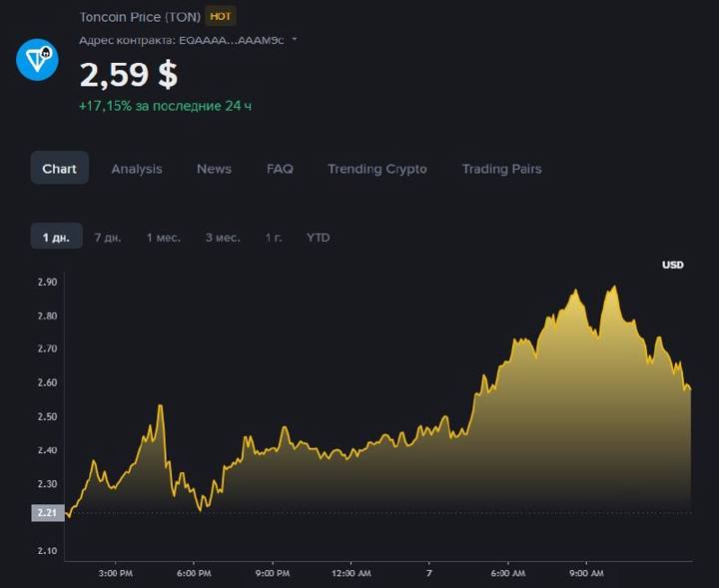
Task: Expand the contract address dropdown arrow
Action: click(295, 39)
